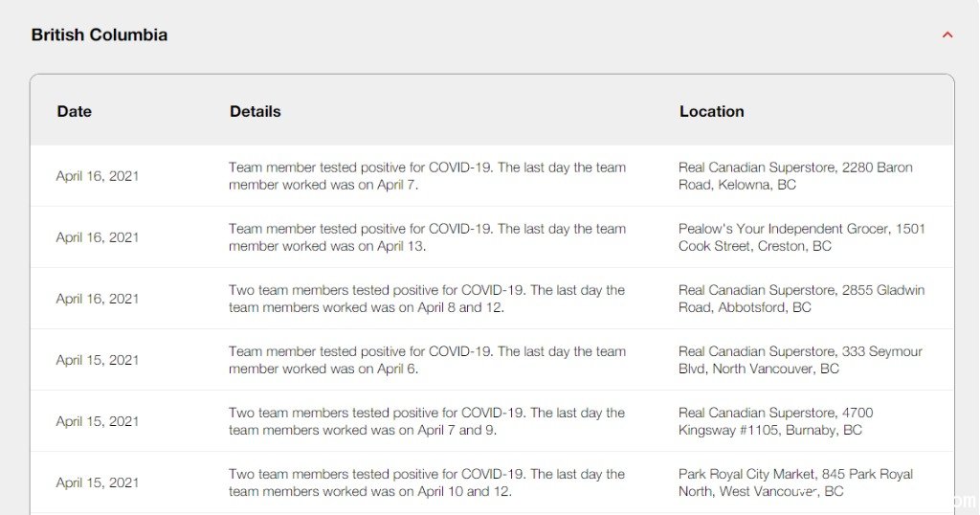
Task: Select the Location column header
Action: click(712, 111)
